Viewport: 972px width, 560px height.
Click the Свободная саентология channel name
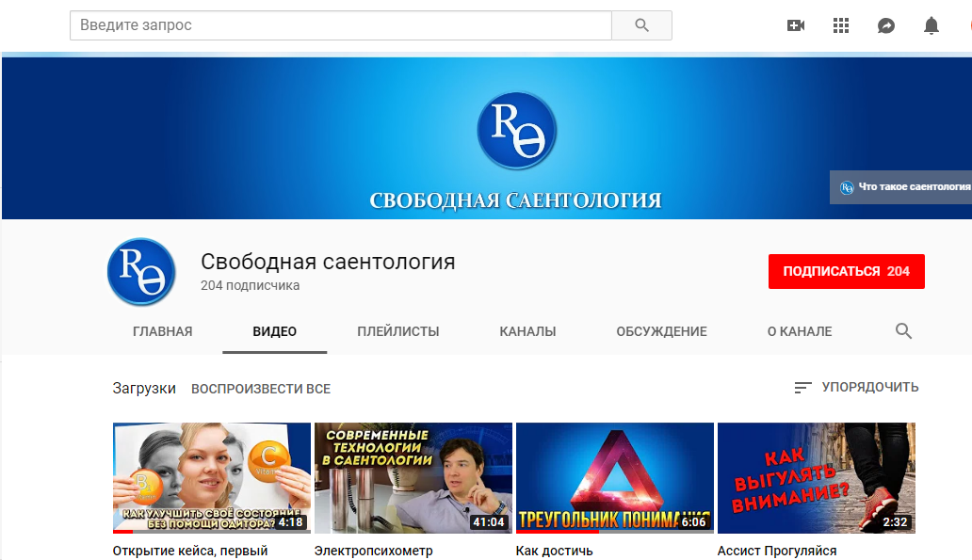[x=328, y=262]
